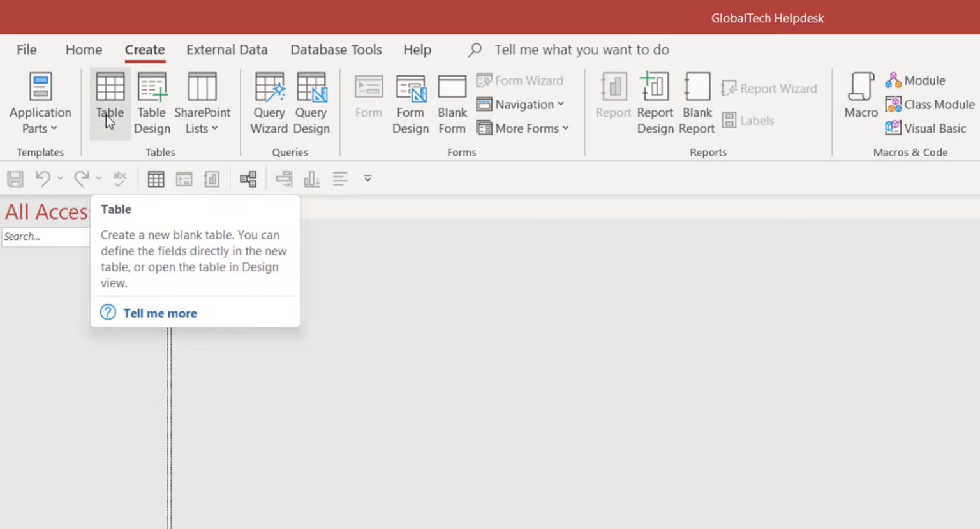Open Table Design view

click(152, 102)
